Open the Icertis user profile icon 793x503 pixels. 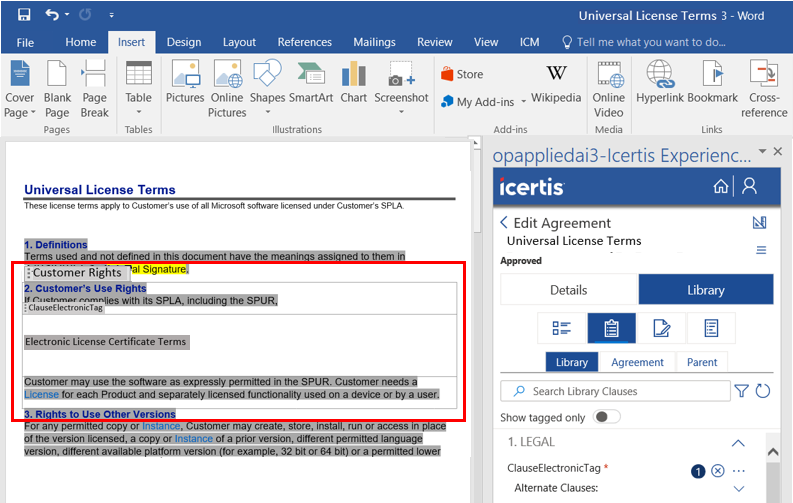(x=749, y=187)
